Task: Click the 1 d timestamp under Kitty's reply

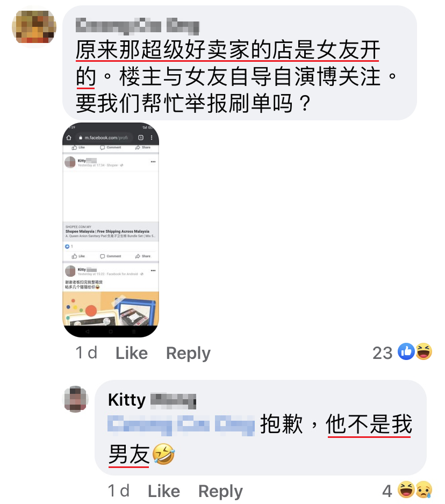Action: [x=118, y=491]
